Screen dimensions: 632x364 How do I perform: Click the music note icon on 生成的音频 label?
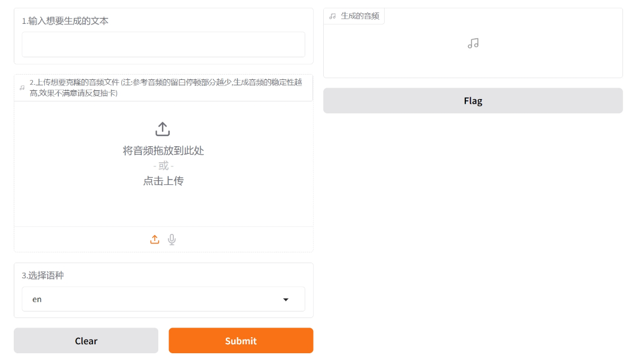(x=332, y=16)
